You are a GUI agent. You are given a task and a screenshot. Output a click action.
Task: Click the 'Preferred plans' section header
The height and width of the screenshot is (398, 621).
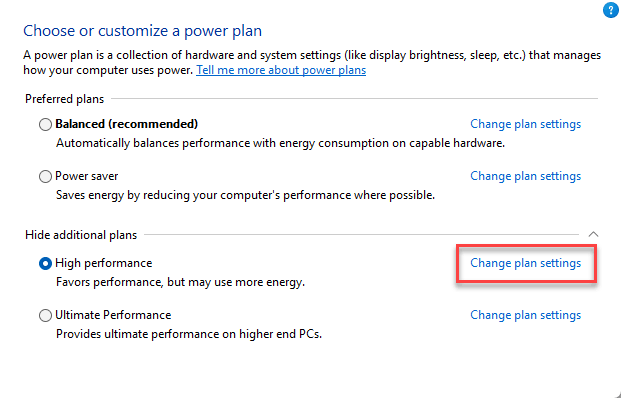point(65,99)
